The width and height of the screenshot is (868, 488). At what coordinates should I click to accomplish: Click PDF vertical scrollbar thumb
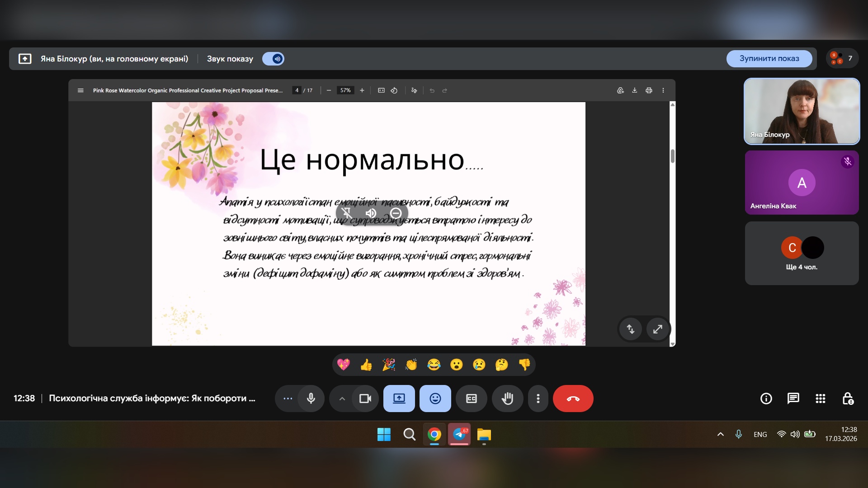coord(672,156)
